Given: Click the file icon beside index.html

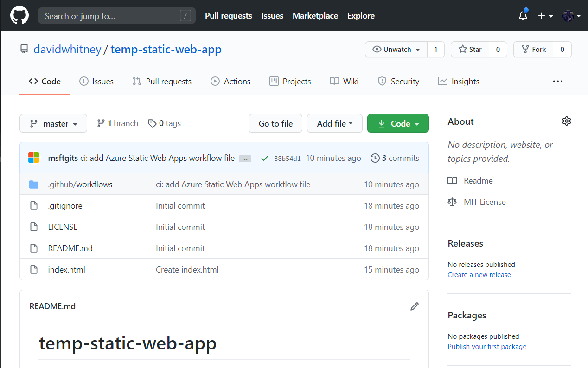Looking at the screenshot, I should (34, 270).
